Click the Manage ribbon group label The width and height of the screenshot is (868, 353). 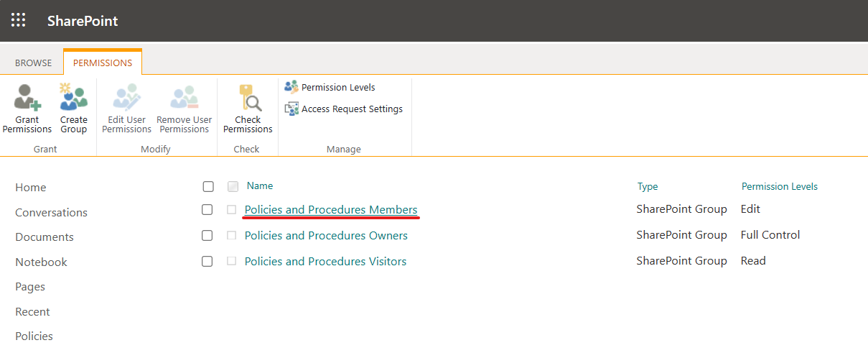pyautogui.click(x=344, y=150)
